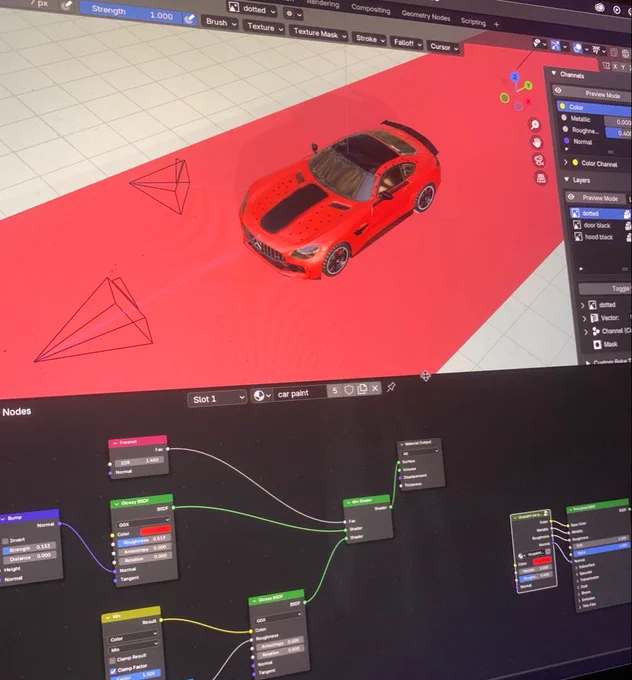Expand the dotted layer settings row

point(583,305)
